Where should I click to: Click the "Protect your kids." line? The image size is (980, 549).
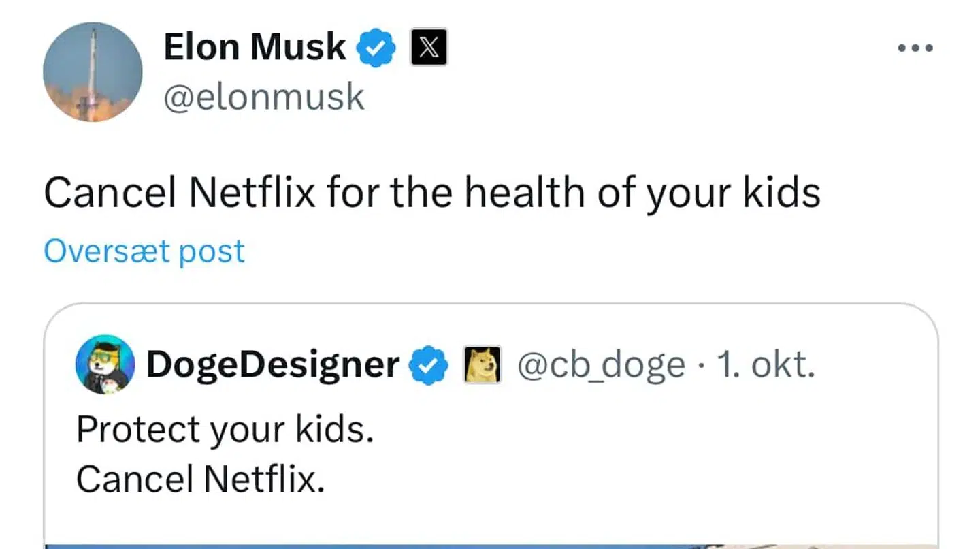225,430
